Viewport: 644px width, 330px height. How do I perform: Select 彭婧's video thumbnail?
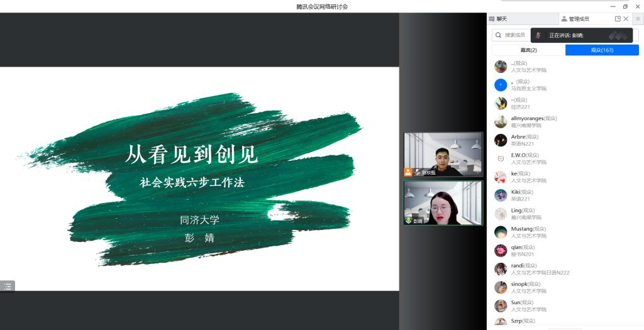[443, 202]
